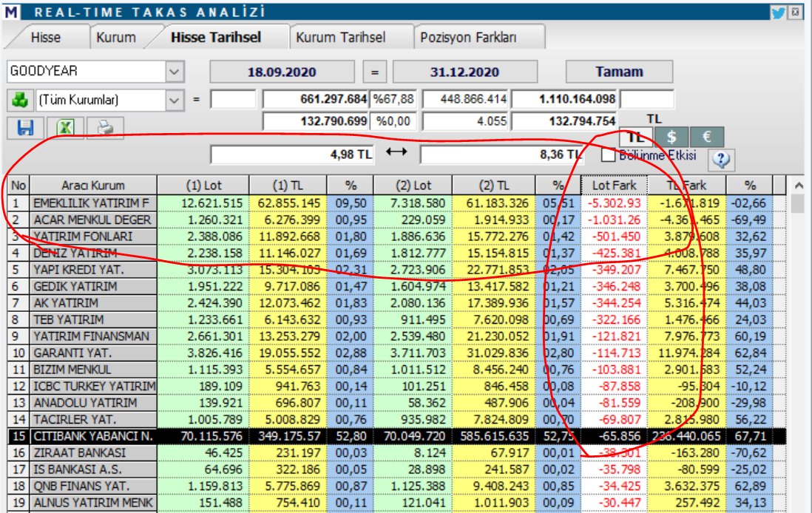Sort by (2) TL column header
The image size is (812, 513).
coord(493,186)
